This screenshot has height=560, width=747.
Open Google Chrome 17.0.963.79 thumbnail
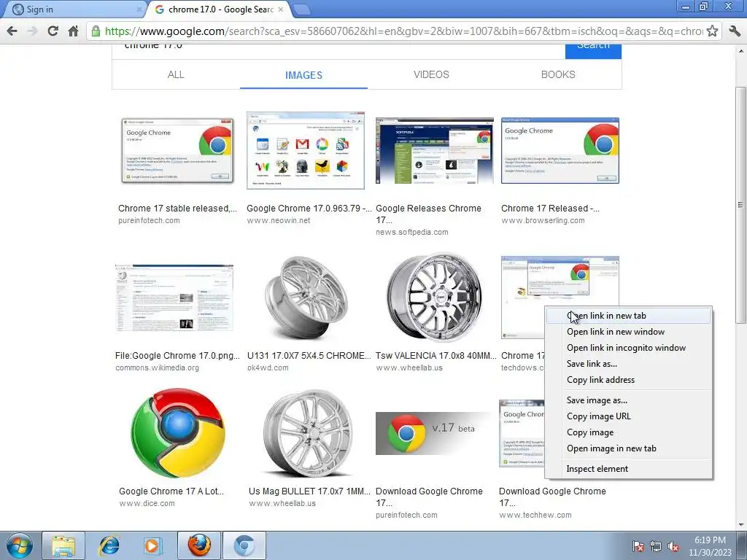tap(306, 150)
